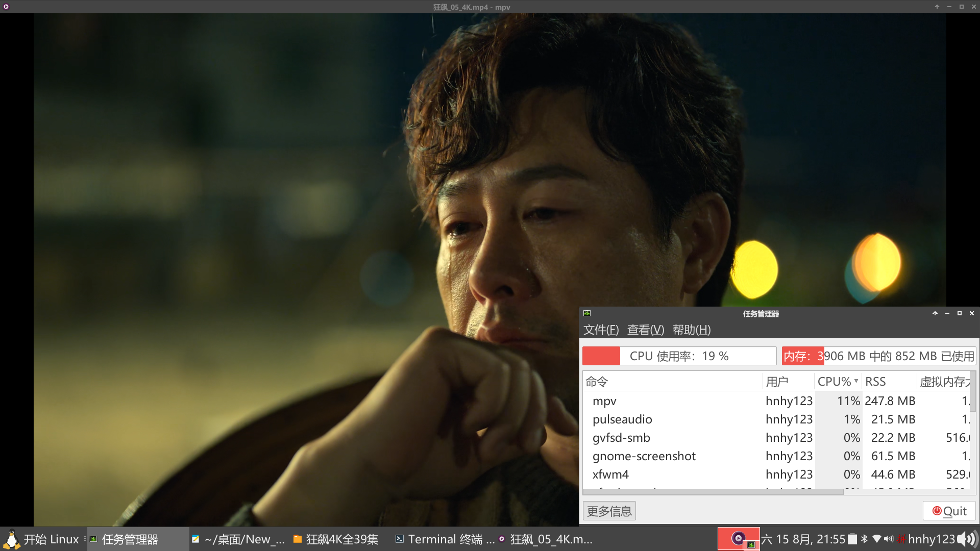
Task: Open the Wi-Fi network tray icon
Action: pos(877,539)
